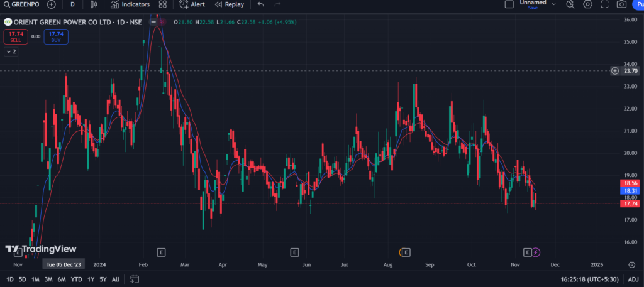Select the 6M date range
644x287 pixels.
62,279
